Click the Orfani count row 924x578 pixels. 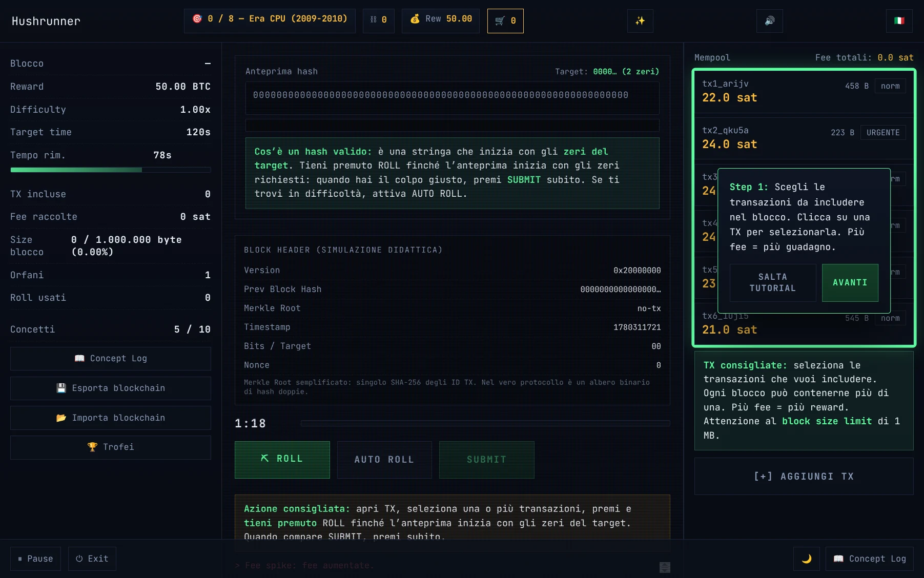(111, 275)
